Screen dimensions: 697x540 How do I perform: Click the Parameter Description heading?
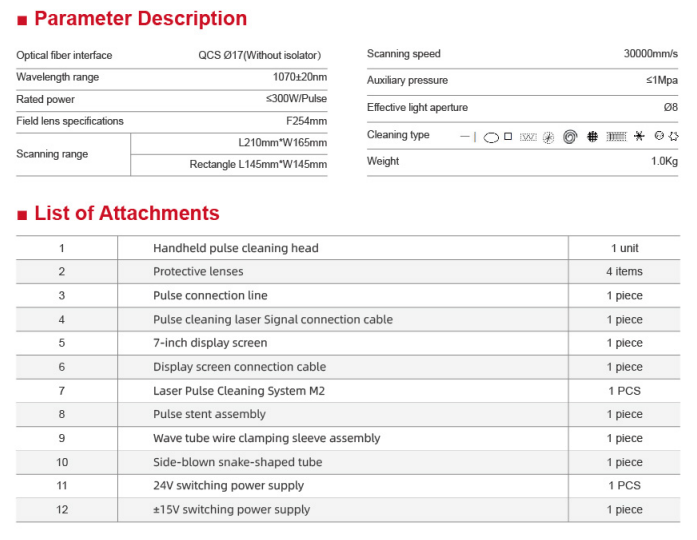140,19
